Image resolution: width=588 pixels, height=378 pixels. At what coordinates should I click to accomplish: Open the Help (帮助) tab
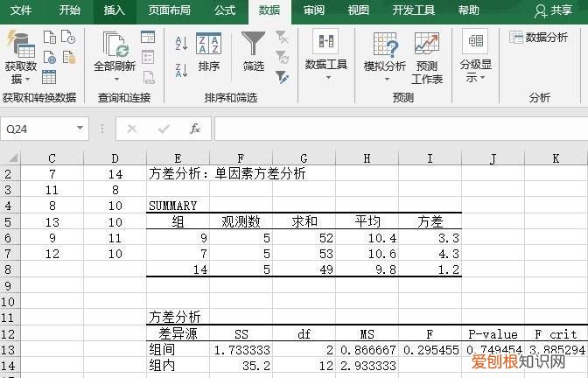(x=468, y=10)
